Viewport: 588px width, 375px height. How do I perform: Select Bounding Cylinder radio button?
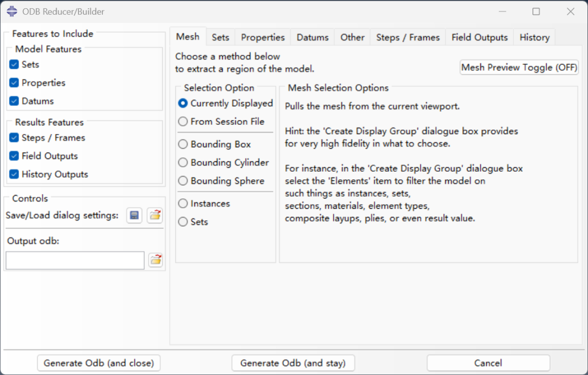pos(183,162)
